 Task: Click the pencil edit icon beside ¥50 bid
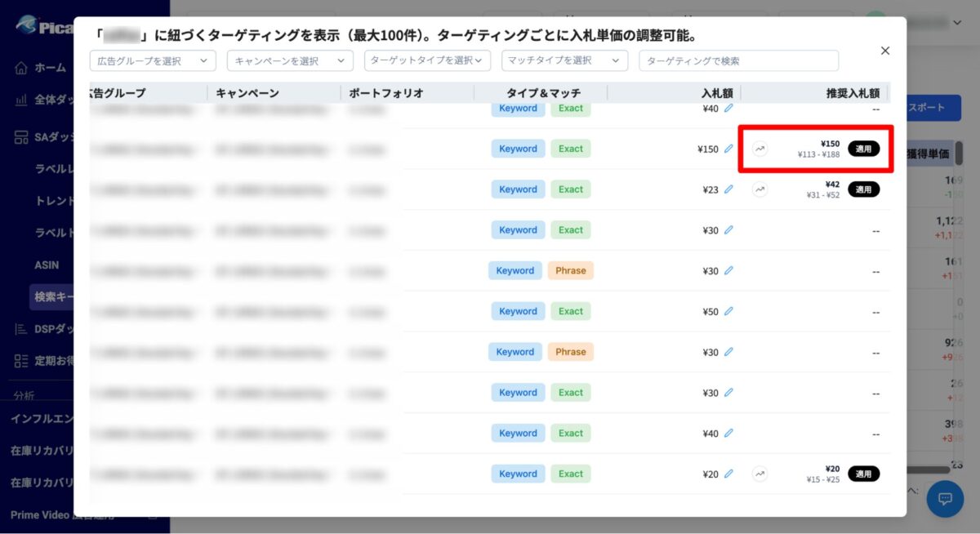pos(728,311)
